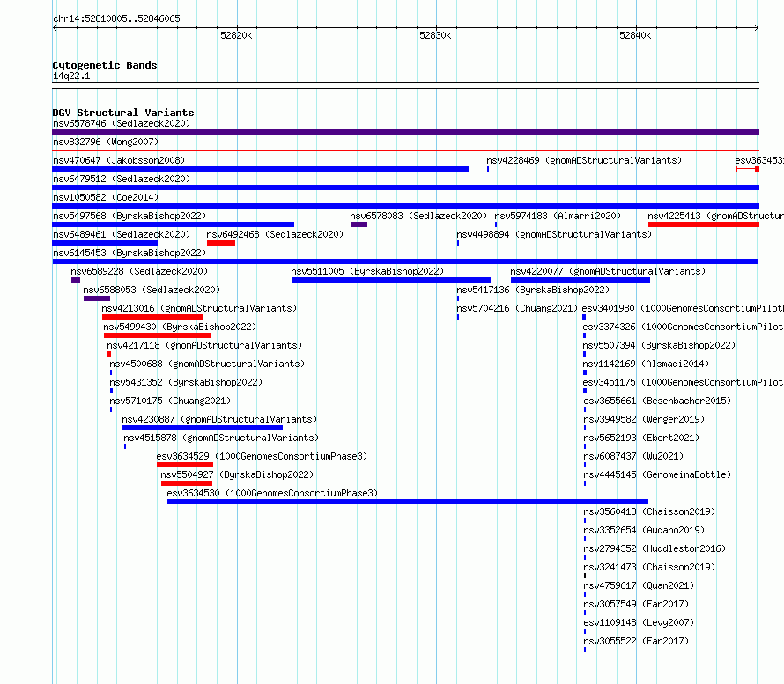Screen dimensions: 784x684
Task: Click nsv5499430 (ByrskaBishop2022) label
Action: (180, 327)
